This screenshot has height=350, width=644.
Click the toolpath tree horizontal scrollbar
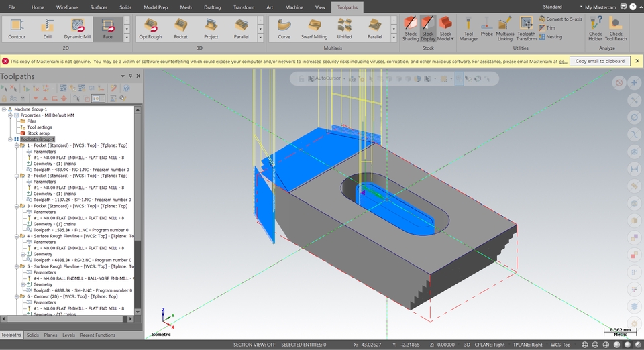(67, 318)
